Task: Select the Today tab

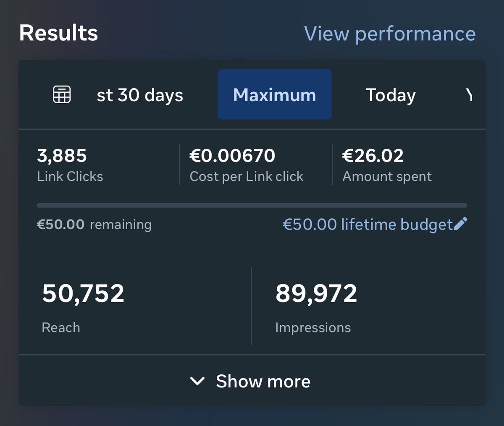Action: click(391, 95)
